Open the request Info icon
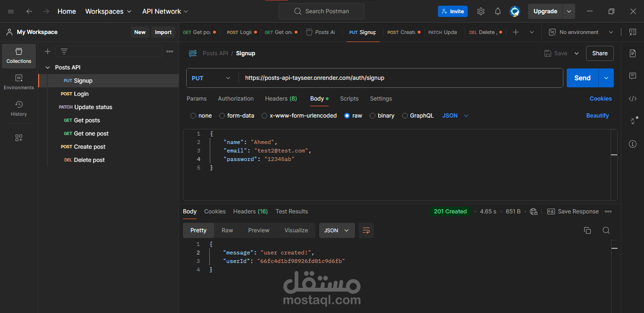 633,144
